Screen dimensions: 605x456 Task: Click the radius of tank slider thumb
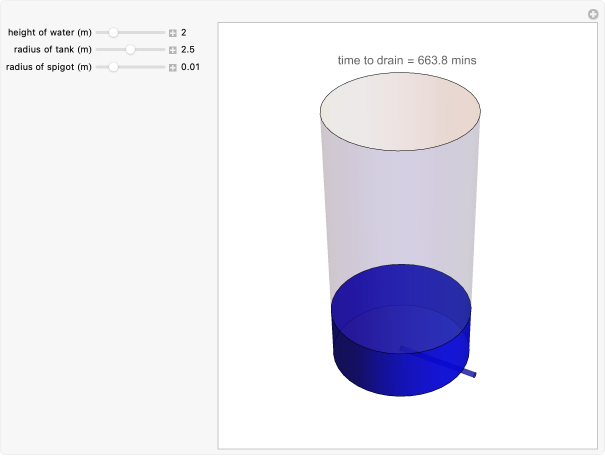coord(130,50)
